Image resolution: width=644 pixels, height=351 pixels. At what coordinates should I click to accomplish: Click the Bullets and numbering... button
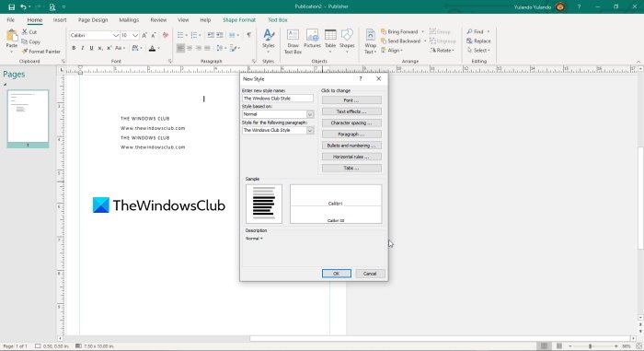351,146
